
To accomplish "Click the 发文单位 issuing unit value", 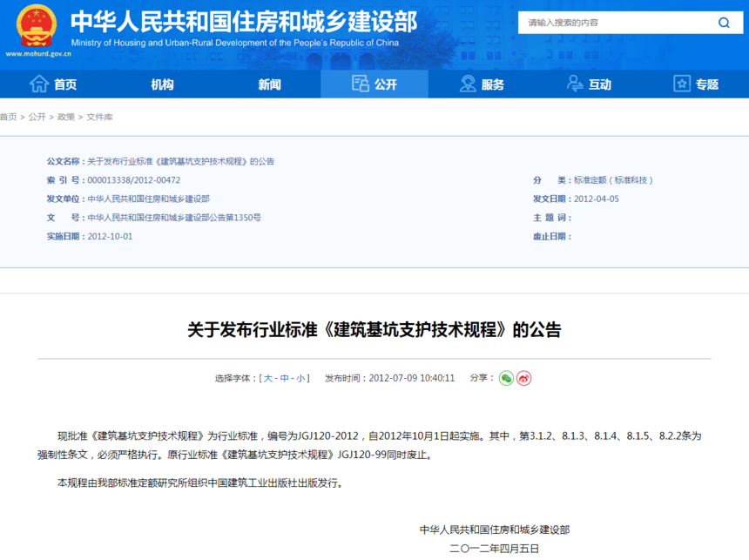I will pyautogui.click(x=149, y=199).
